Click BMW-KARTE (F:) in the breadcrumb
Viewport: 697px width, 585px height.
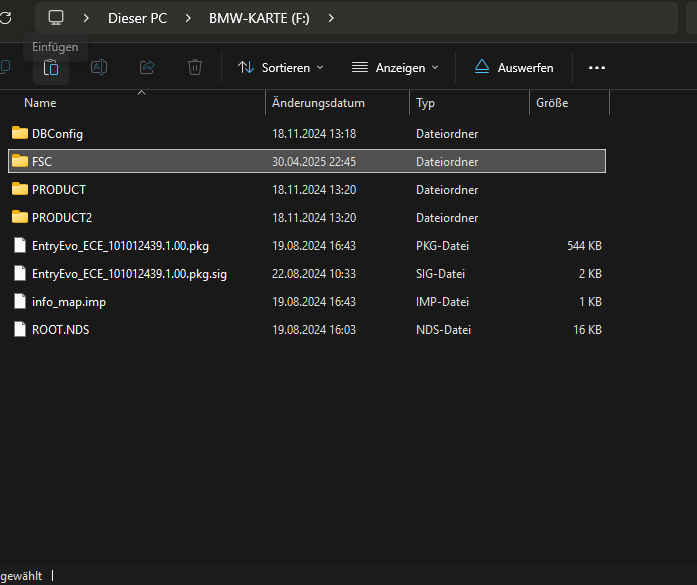[x=259, y=18]
